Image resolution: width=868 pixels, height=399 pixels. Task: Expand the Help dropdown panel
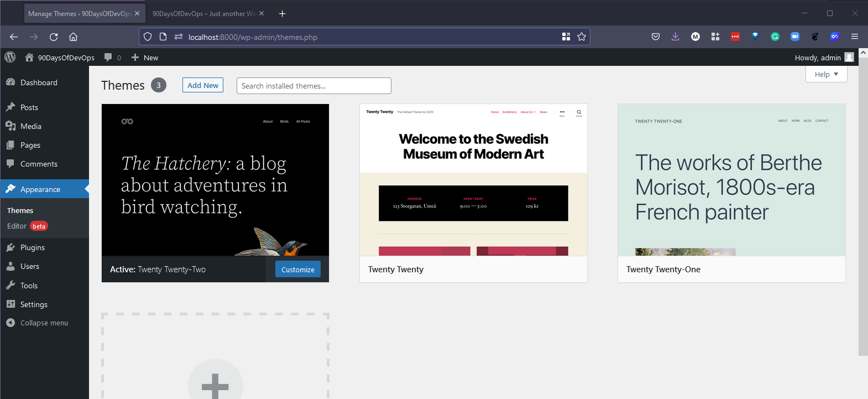[x=826, y=74]
